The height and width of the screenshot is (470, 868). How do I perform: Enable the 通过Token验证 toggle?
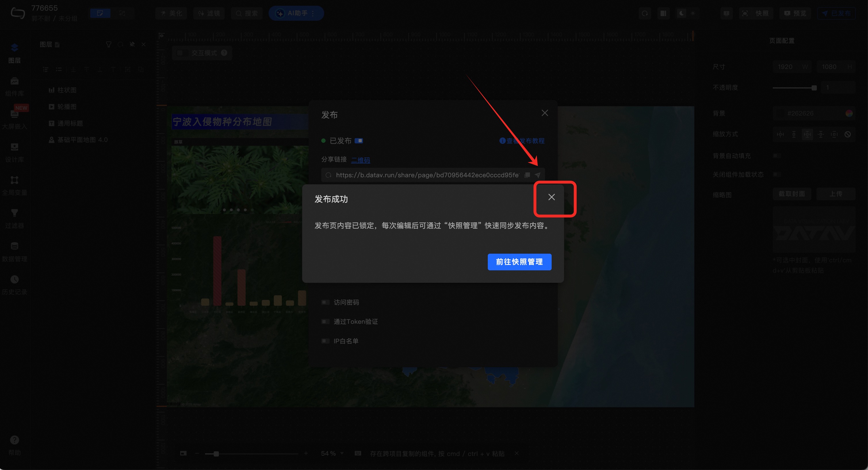(325, 321)
